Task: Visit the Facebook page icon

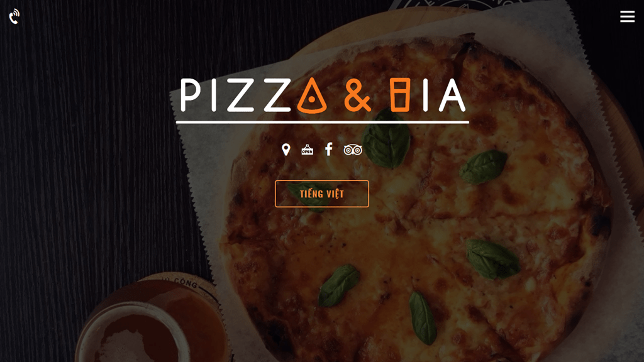Action: pyautogui.click(x=328, y=149)
